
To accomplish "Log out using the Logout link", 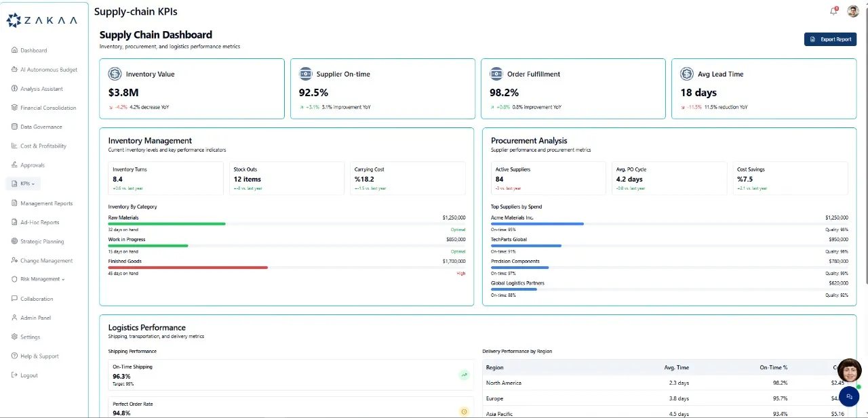I will 28,375.
